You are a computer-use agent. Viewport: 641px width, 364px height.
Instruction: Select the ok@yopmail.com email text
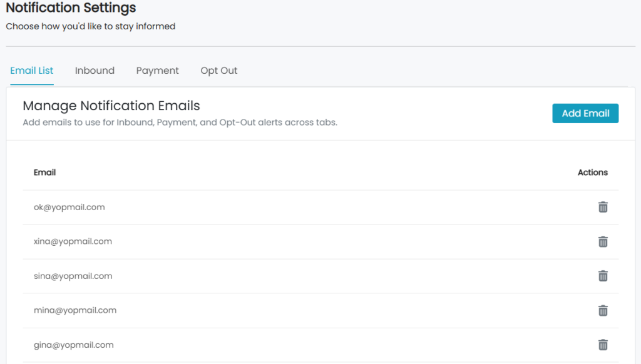click(x=69, y=207)
